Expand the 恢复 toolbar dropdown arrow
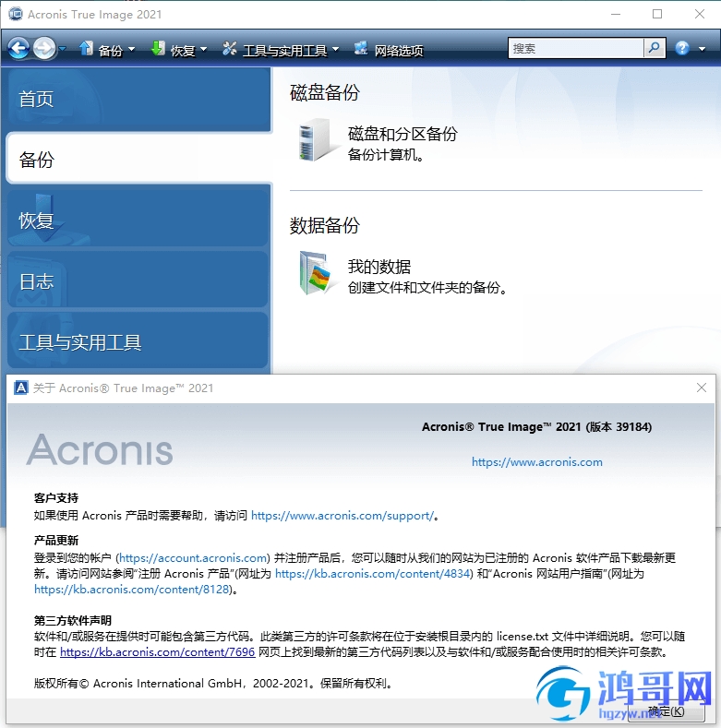 tap(203, 49)
